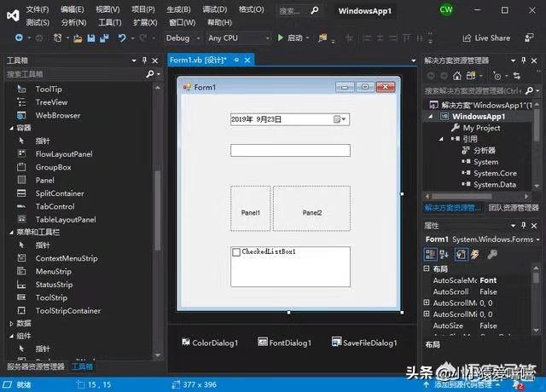The image size is (546, 392).
Task: Select SaveFileDialog1 component in tray
Action: 364,343
